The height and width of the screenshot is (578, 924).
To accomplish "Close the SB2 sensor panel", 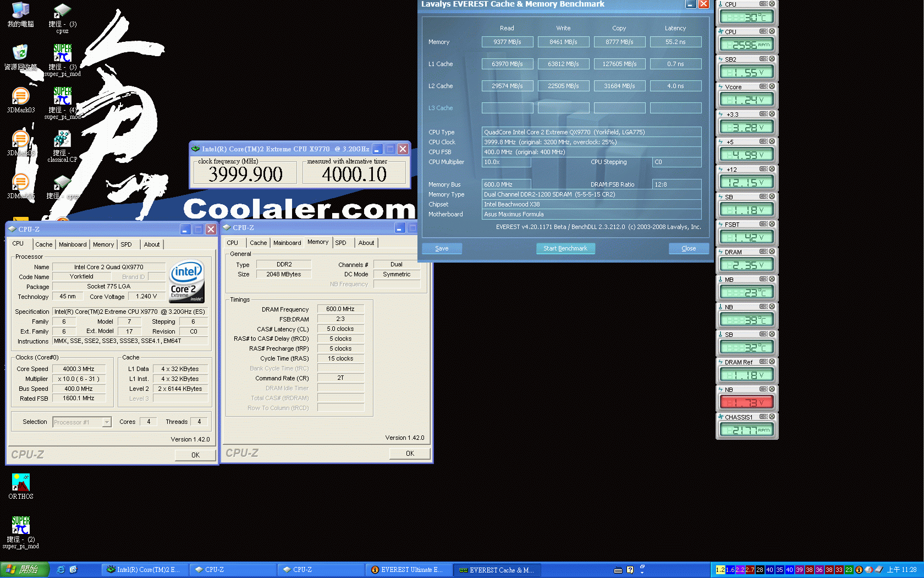I will coord(772,59).
